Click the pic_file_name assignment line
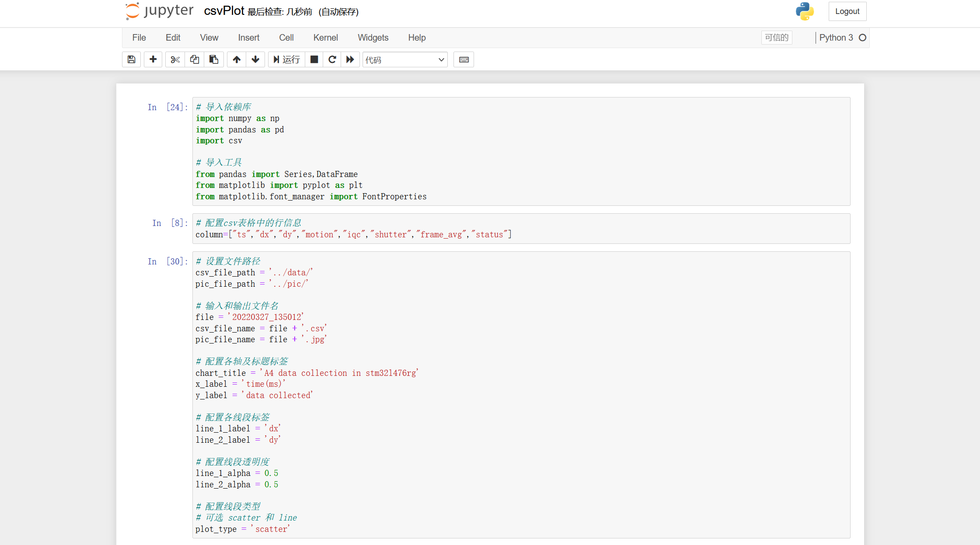980x545 pixels. pyautogui.click(x=261, y=340)
